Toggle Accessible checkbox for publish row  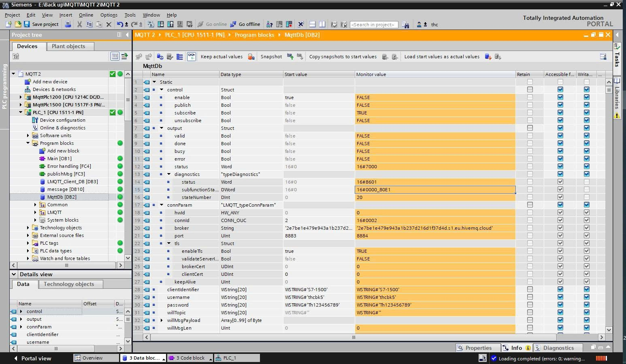560,105
